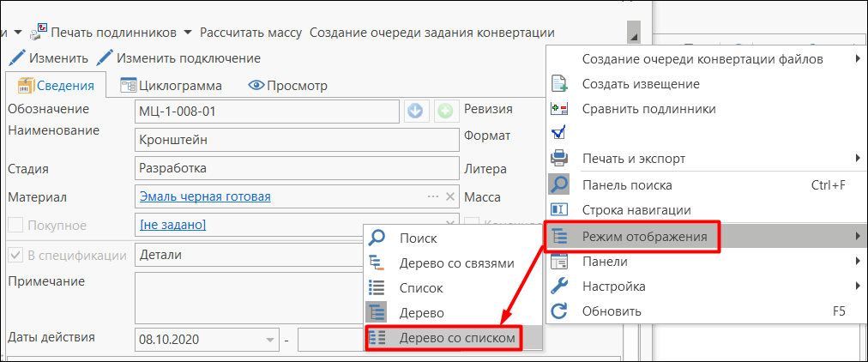Select Список display mode

[x=452, y=288]
